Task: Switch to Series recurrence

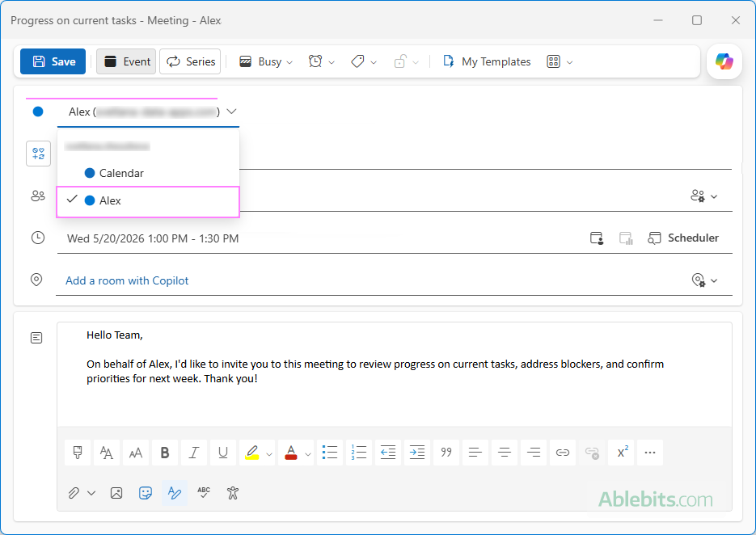Action: (x=190, y=61)
